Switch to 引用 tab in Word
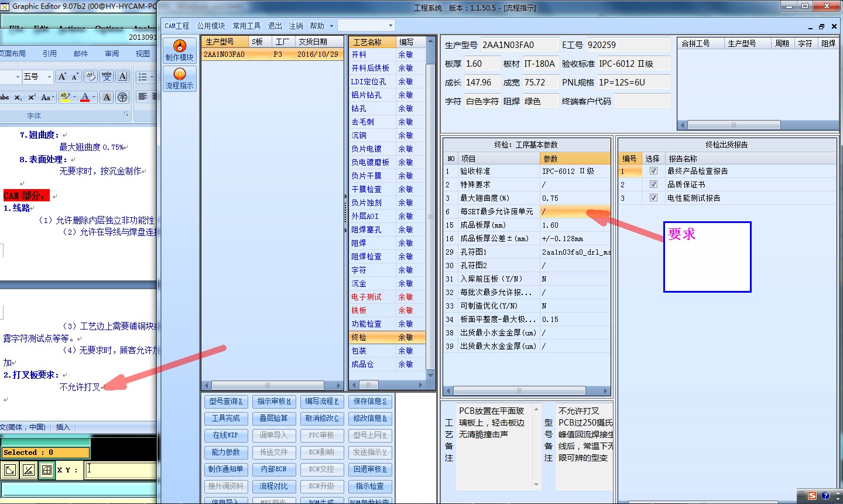The image size is (843, 504). [50, 53]
